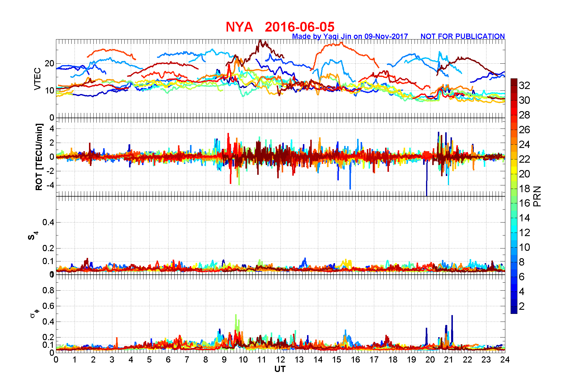Image resolution: width=561 pixels, height=392 pixels.
Task: Click the colorbar tick labeled 28
Action: click(524, 115)
